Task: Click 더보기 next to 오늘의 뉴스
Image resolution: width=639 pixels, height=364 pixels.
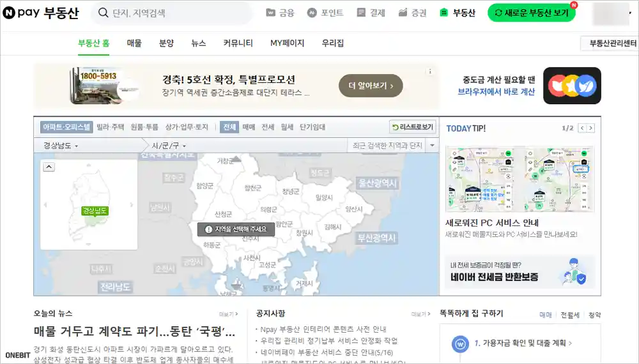Action: click(228, 314)
